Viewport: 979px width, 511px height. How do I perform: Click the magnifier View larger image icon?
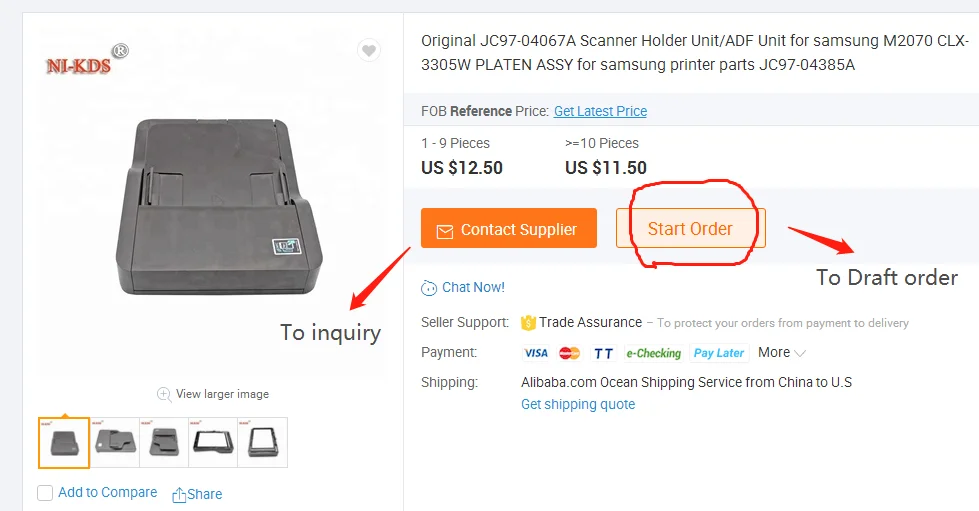click(163, 394)
